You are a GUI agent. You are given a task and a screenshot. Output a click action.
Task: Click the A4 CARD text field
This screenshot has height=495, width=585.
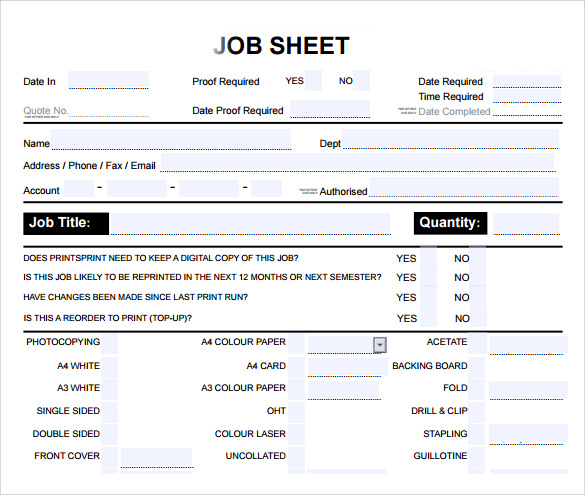pos(347,367)
